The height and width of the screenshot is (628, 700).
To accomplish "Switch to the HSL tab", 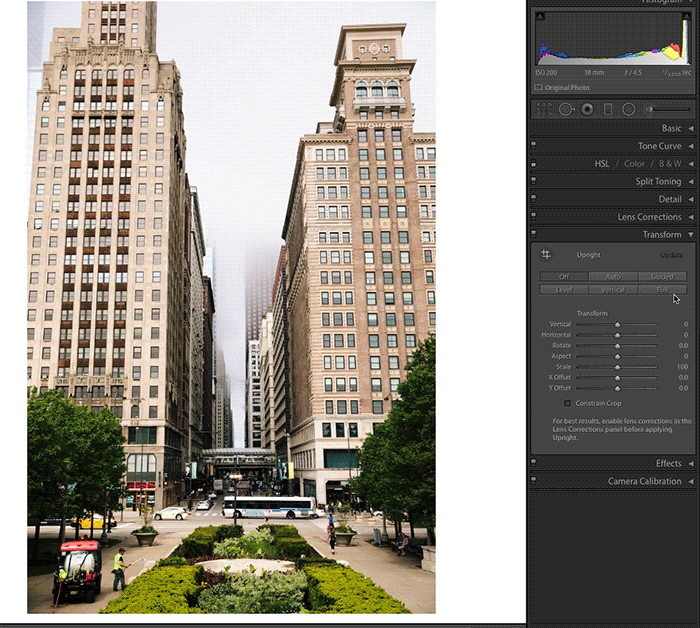I will (x=602, y=164).
